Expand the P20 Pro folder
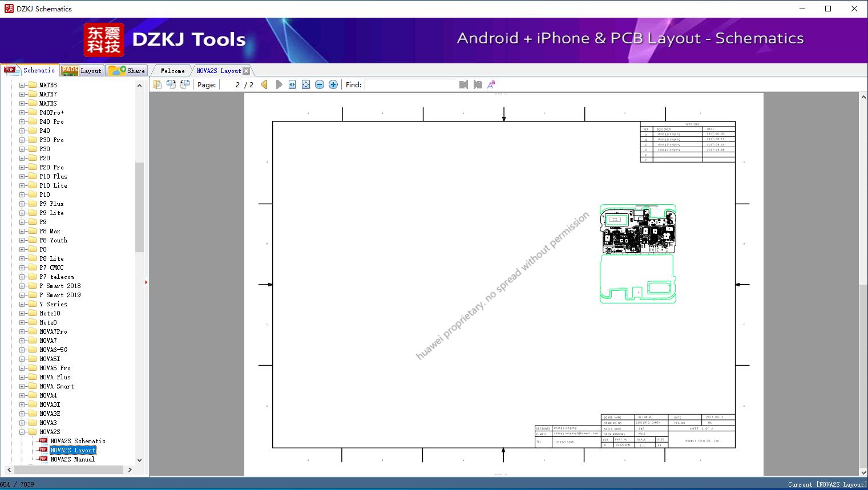The width and height of the screenshot is (868, 490). click(x=22, y=167)
